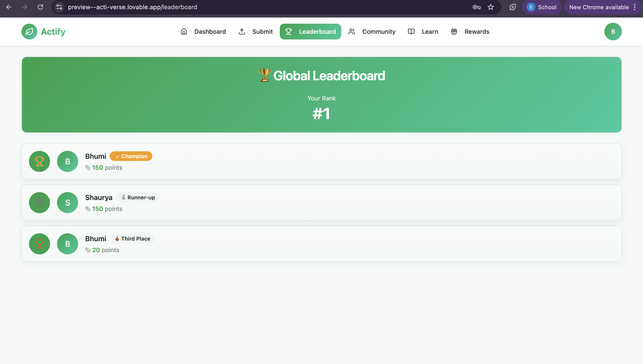This screenshot has height=364, width=643.
Task: Click the Global Leaderboard heading
Action: point(321,75)
